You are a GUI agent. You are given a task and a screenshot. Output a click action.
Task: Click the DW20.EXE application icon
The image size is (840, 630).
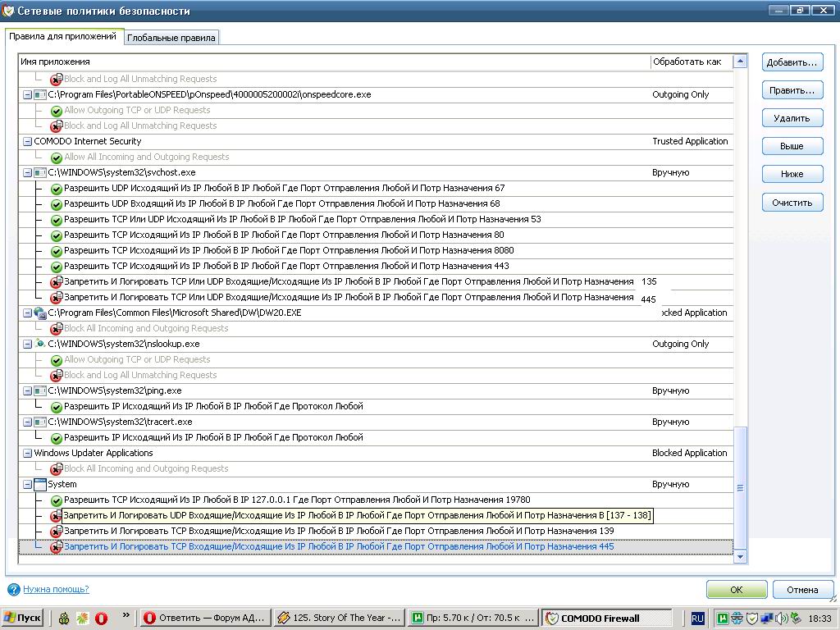(x=40, y=313)
